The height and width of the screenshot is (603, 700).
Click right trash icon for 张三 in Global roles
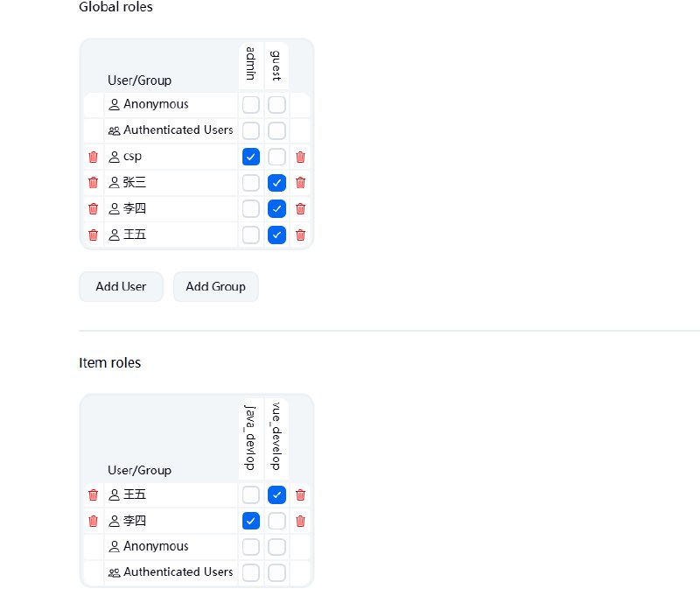click(301, 183)
